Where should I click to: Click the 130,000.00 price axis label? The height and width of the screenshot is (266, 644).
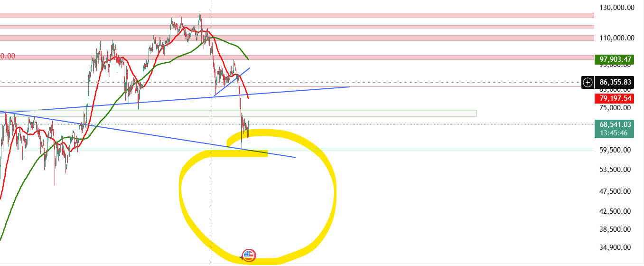pos(616,8)
